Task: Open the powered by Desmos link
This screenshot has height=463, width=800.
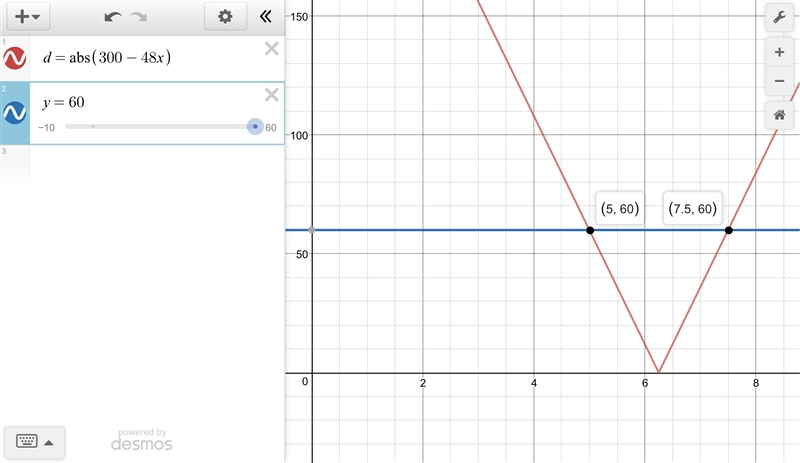Action: [x=142, y=440]
